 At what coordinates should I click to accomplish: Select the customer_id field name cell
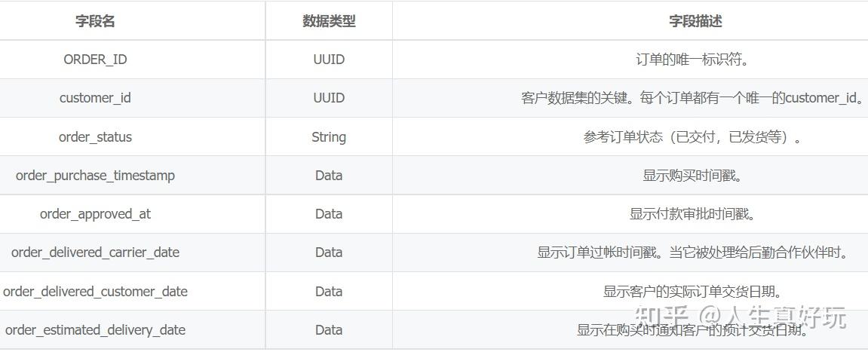(95, 98)
